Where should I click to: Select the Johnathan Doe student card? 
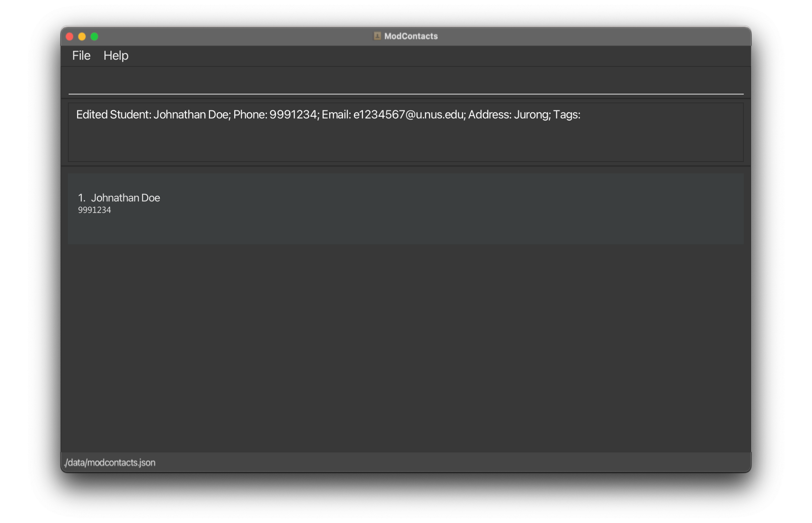click(405, 208)
